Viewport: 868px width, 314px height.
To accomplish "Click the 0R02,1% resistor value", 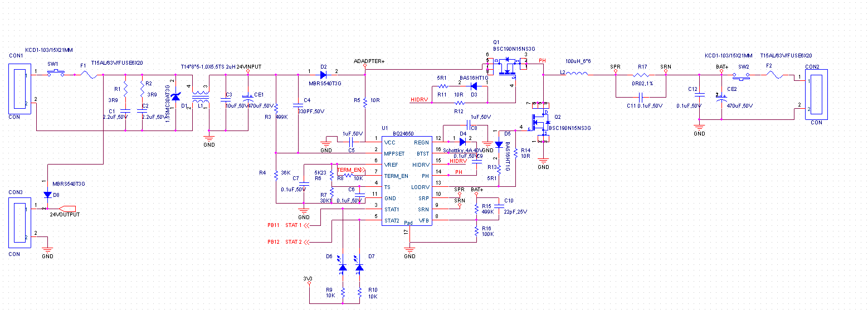I will tap(642, 83).
